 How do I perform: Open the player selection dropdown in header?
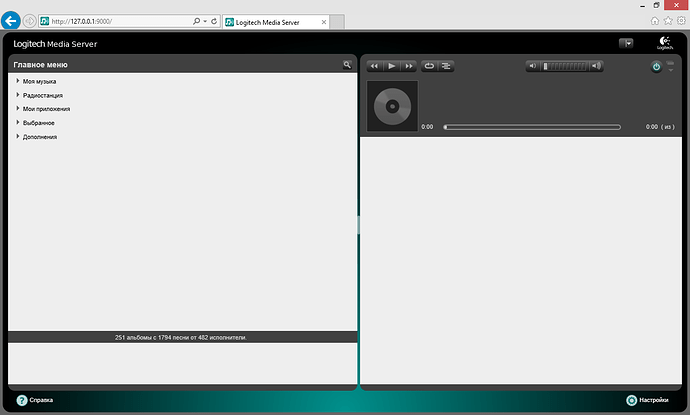tap(626, 43)
